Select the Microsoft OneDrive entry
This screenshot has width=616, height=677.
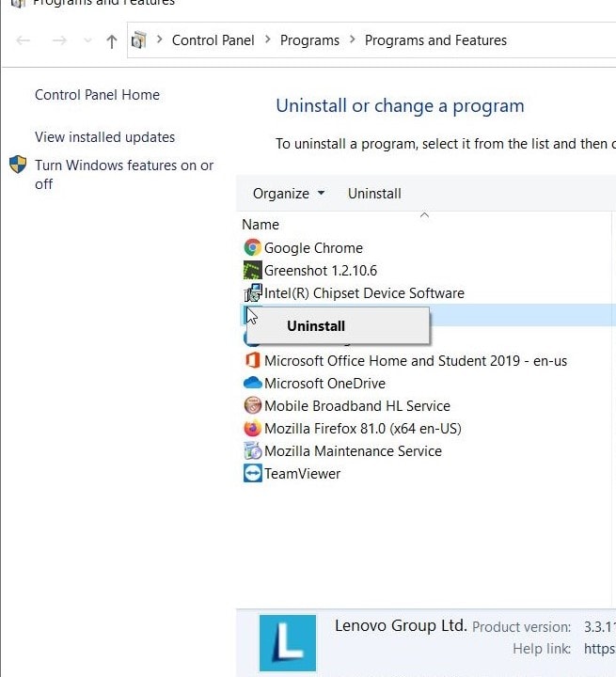click(x=324, y=383)
